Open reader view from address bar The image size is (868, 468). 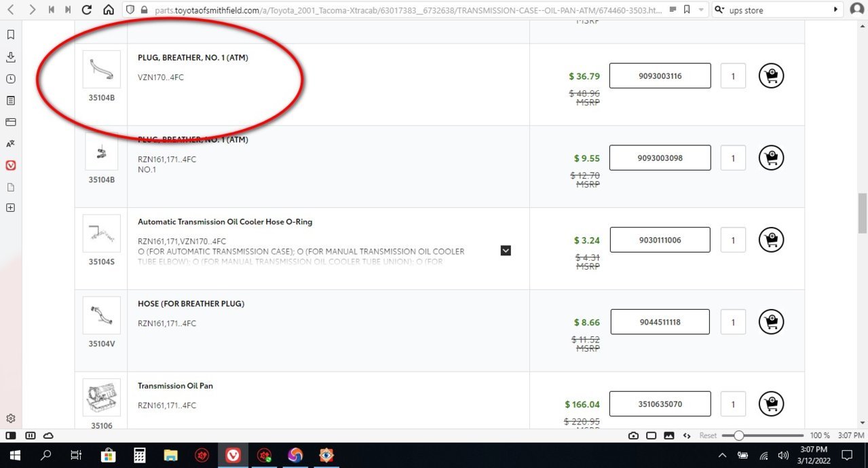pyautogui.click(x=672, y=10)
